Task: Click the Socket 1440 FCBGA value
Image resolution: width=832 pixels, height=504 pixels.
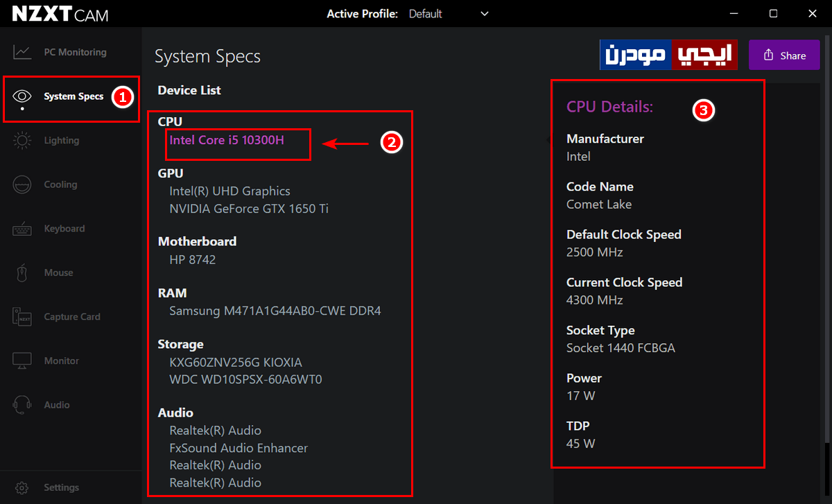Action: pos(621,348)
